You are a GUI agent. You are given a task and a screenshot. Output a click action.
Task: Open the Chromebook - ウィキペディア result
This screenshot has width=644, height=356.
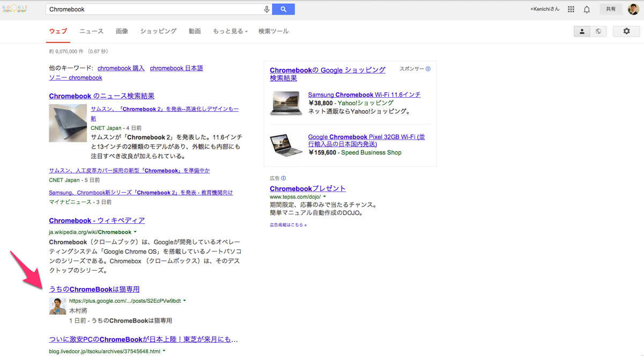click(x=97, y=221)
